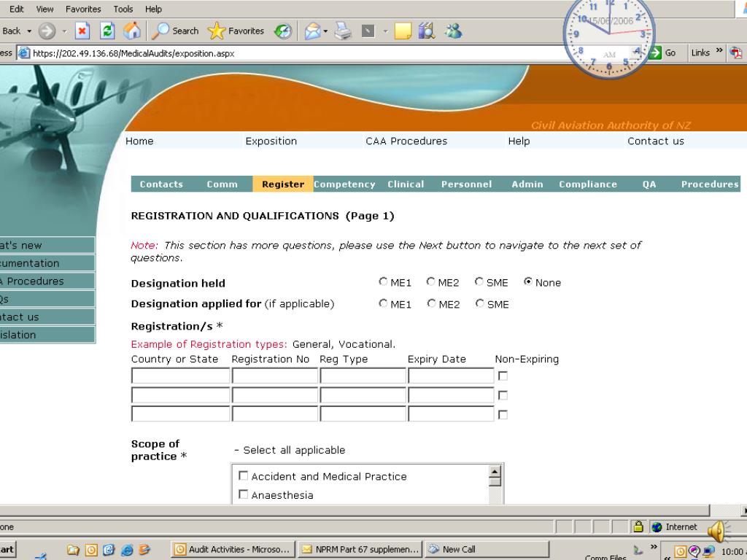The width and height of the screenshot is (747, 560).
Task: Open the Search magnifier button
Action: (175, 31)
